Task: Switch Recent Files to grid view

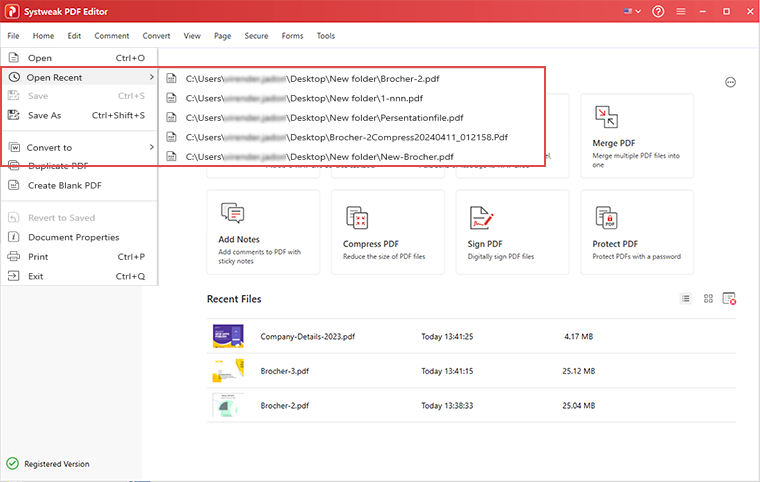Action: 708,299
